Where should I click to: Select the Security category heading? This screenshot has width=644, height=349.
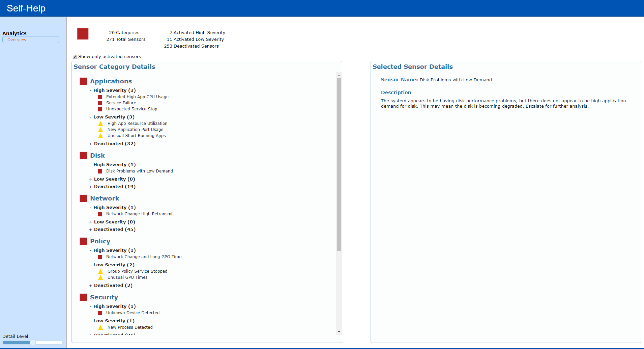tap(104, 297)
